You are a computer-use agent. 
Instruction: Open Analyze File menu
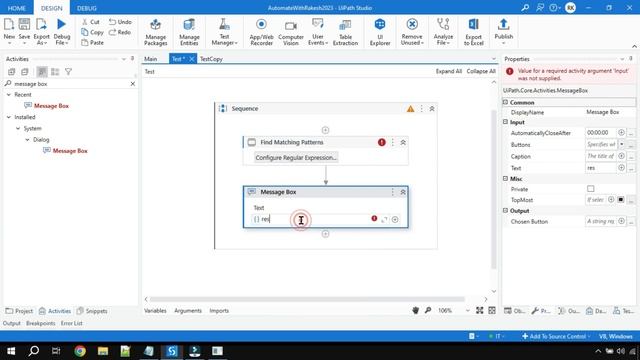click(443, 32)
